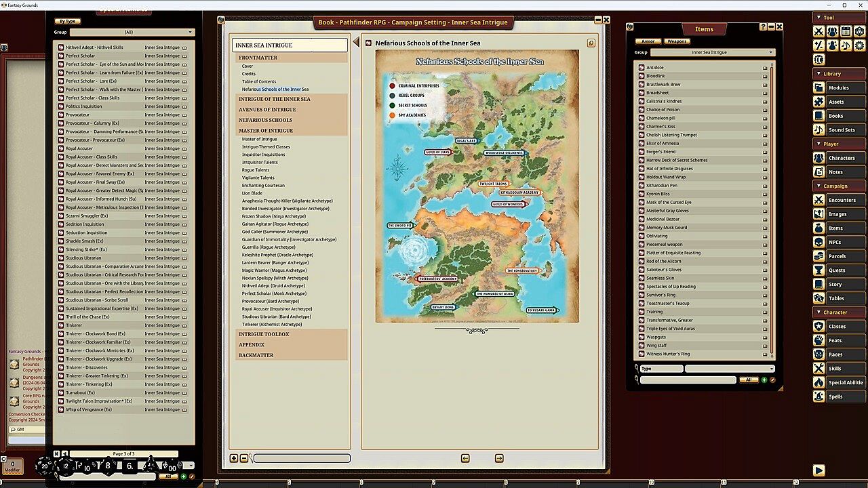Go to next page with right arrow button
This screenshot has height=488, width=868.
(x=499, y=458)
